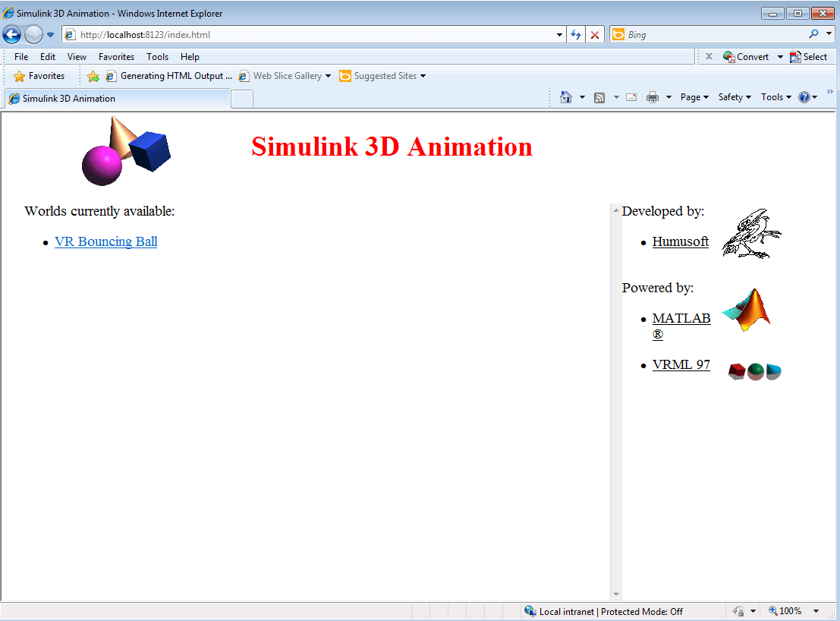This screenshot has height=621, width=840.
Task: Open the Favorites star button
Action: pos(39,76)
